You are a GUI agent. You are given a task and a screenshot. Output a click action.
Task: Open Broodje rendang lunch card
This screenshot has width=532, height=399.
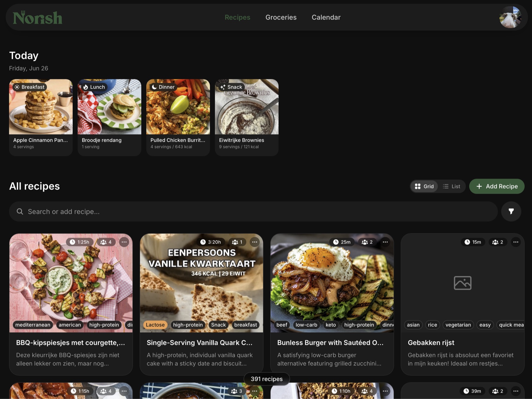coord(109,117)
